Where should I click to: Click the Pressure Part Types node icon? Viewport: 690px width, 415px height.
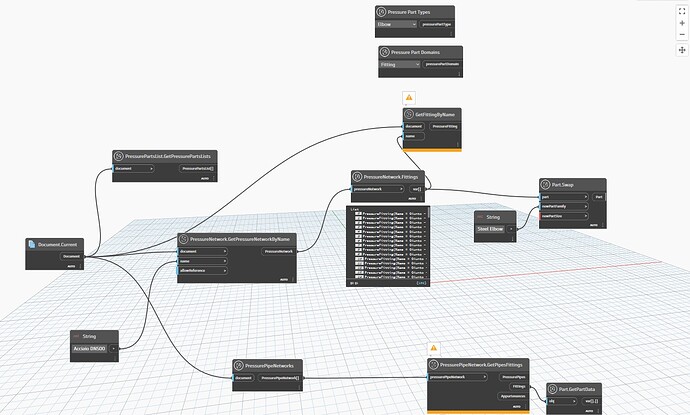(381, 12)
